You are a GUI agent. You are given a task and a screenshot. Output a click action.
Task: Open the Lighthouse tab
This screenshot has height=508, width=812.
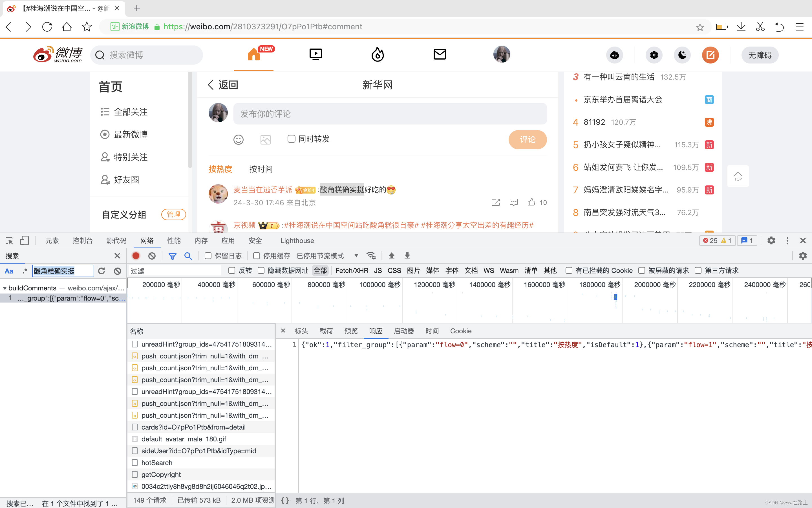coord(297,240)
